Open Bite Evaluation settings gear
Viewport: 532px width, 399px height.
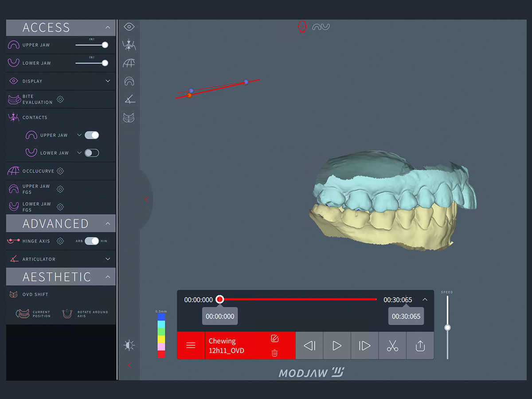click(x=60, y=99)
